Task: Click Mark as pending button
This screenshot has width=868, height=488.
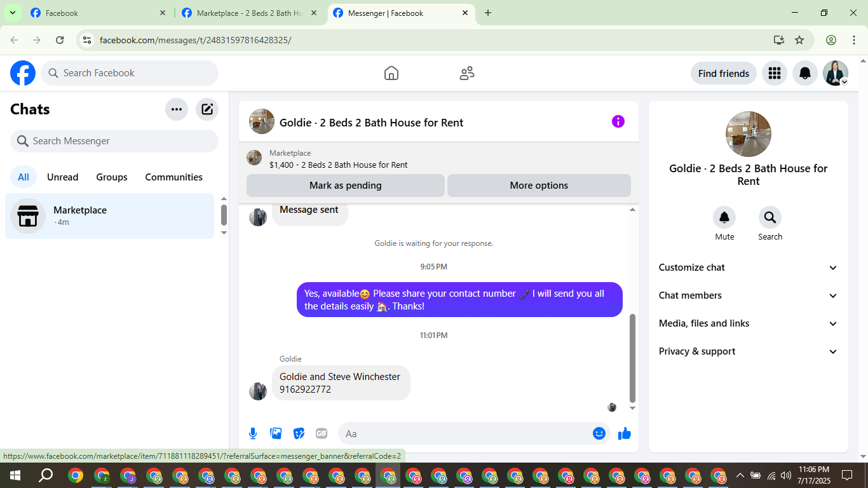Action: (x=346, y=186)
